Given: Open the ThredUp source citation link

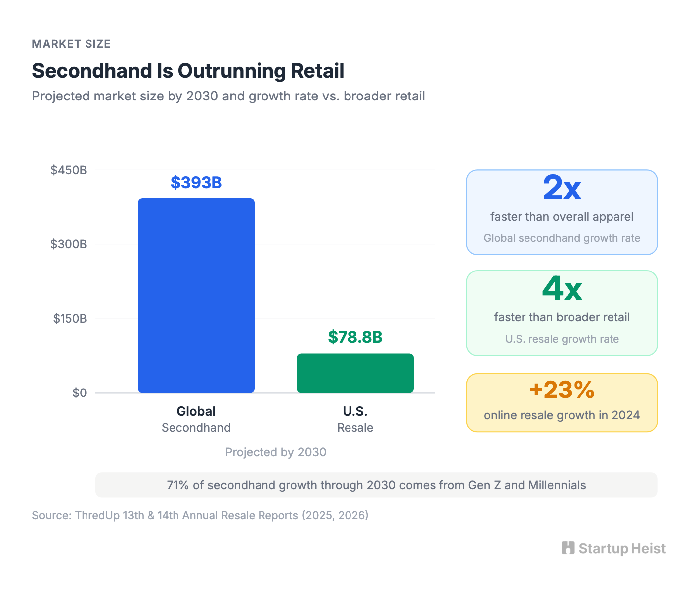Looking at the screenshot, I should pyautogui.click(x=200, y=516).
